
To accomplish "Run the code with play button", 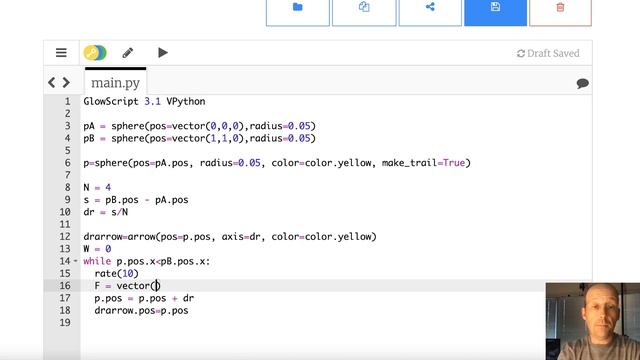I will coord(162,53).
